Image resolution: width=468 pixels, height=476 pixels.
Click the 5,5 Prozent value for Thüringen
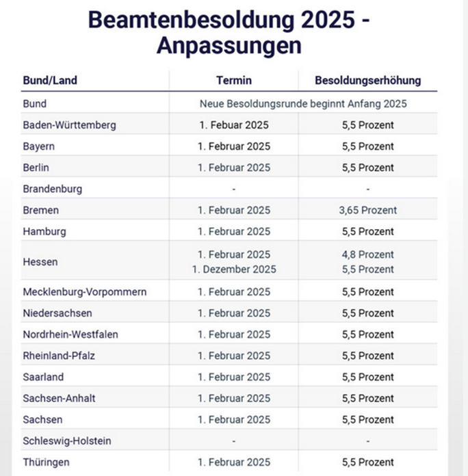click(x=367, y=462)
